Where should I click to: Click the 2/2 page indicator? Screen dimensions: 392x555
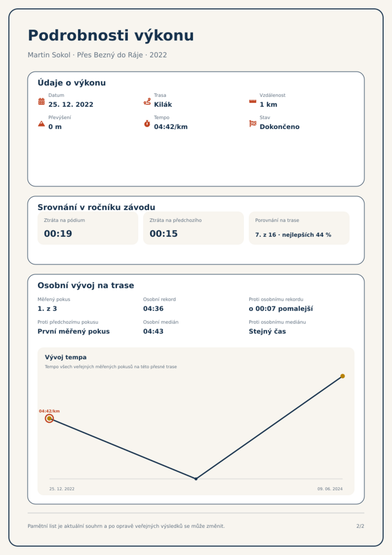[360, 526]
